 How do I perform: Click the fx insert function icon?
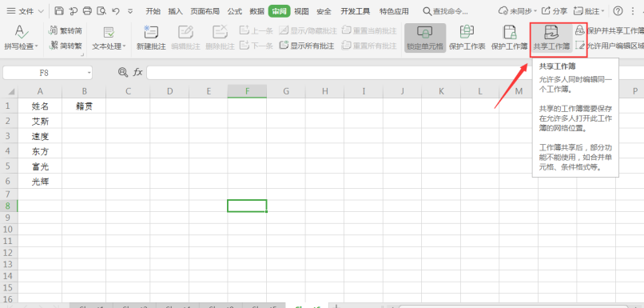point(137,72)
